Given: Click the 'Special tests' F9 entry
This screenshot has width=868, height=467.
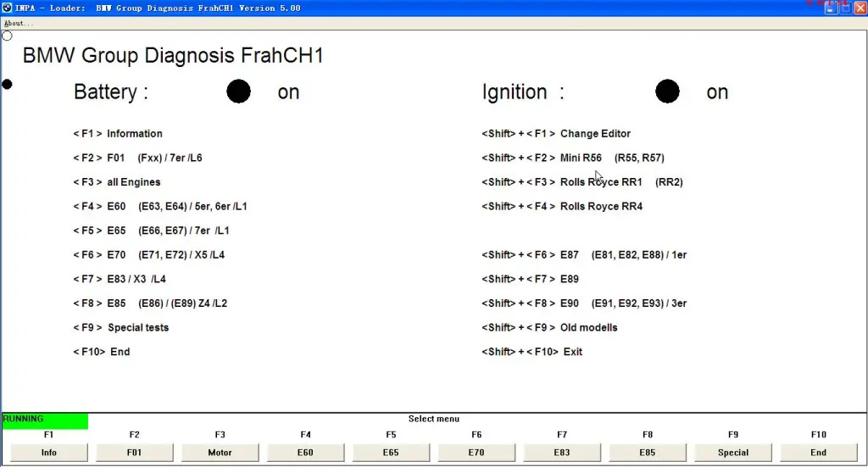Looking at the screenshot, I should [120, 327].
